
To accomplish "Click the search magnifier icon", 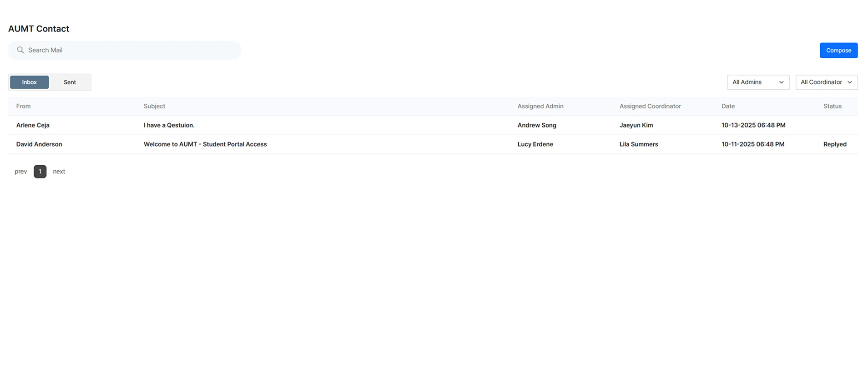I will (20, 50).
